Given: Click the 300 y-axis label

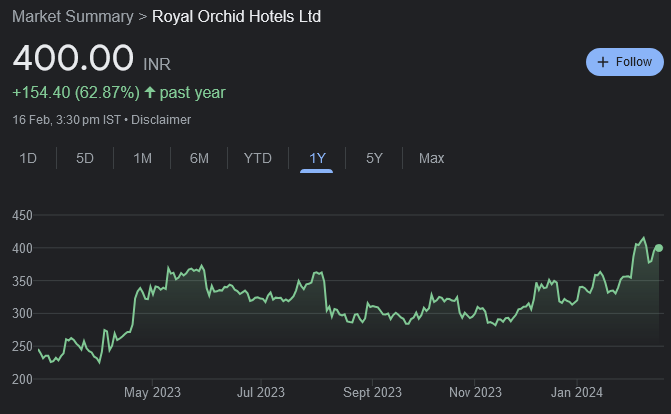Looking at the screenshot, I should point(22,314).
